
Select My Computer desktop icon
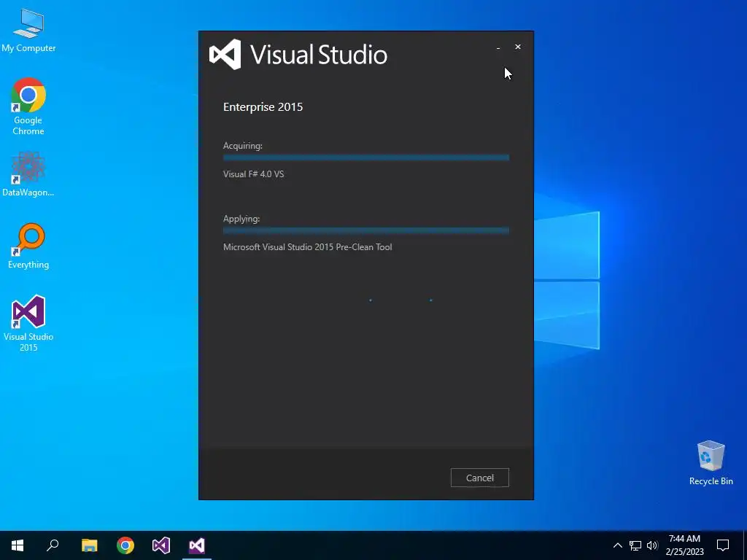pyautogui.click(x=28, y=31)
